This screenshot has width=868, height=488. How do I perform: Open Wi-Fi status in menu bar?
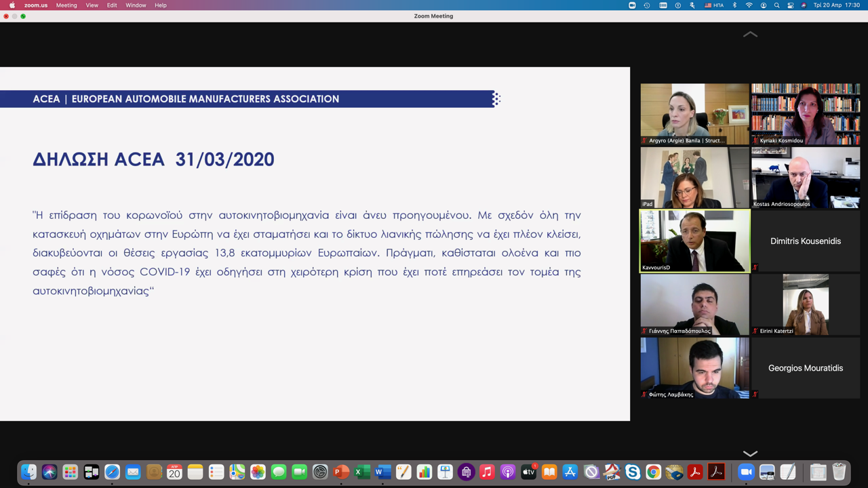(x=749, y=5)
